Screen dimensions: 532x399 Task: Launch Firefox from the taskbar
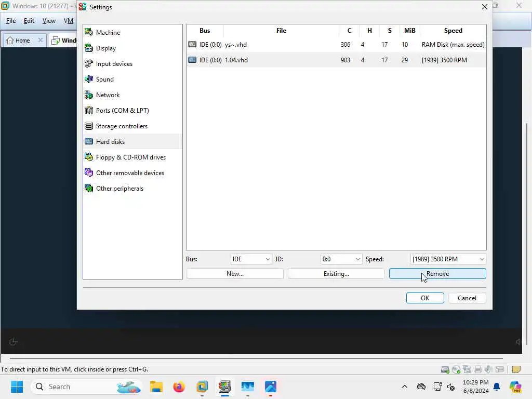pos(179,387)
